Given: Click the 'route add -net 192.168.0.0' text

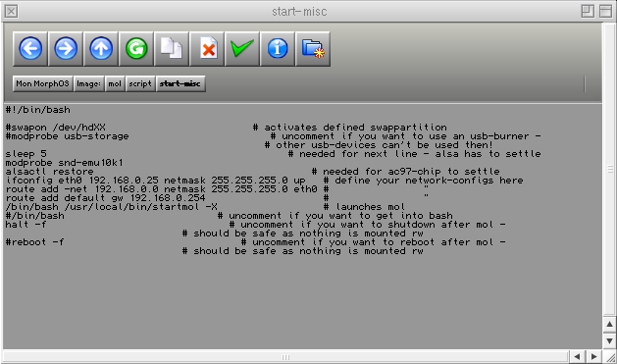Looking at the screenshot, I should coord(81,189).
